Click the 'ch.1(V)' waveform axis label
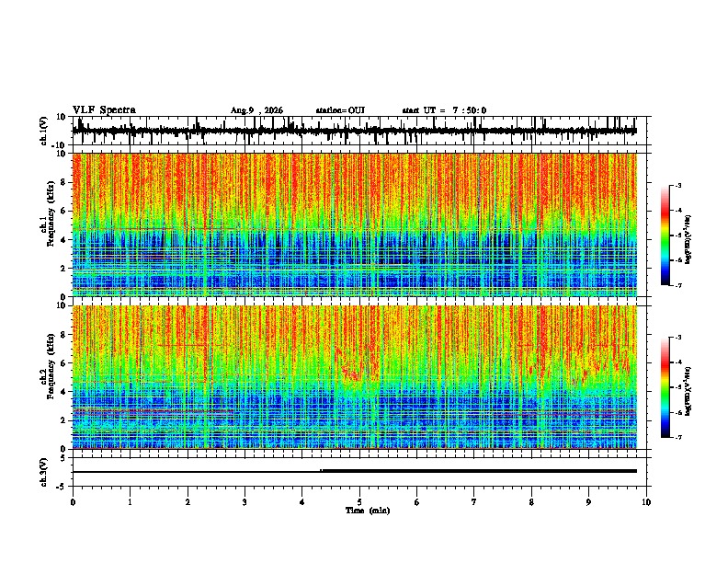Screen dimensions: 728x563 click(x=44, y=131)
